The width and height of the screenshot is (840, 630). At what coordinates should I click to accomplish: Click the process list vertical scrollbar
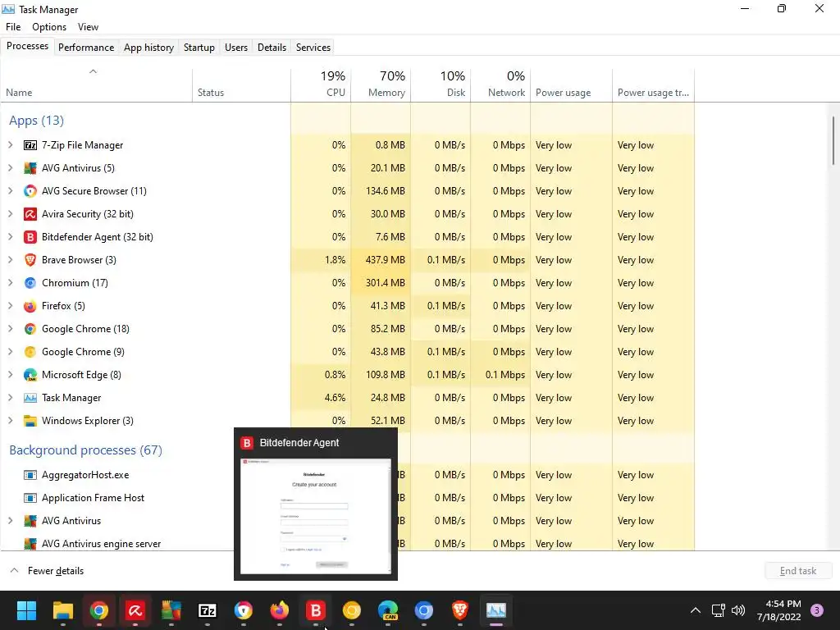click(833, 140)
